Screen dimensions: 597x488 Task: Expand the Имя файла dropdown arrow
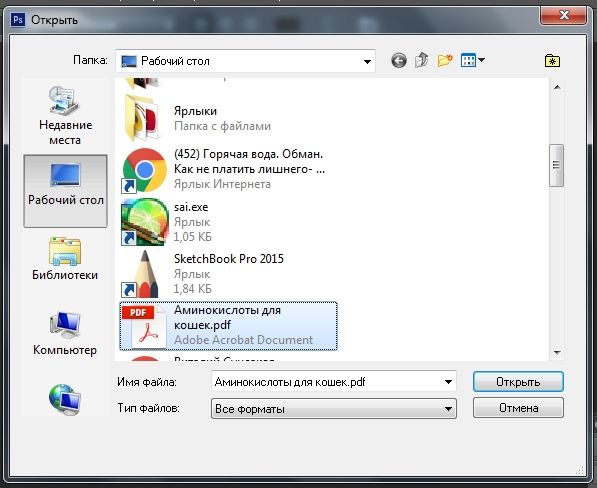[448, 381]
